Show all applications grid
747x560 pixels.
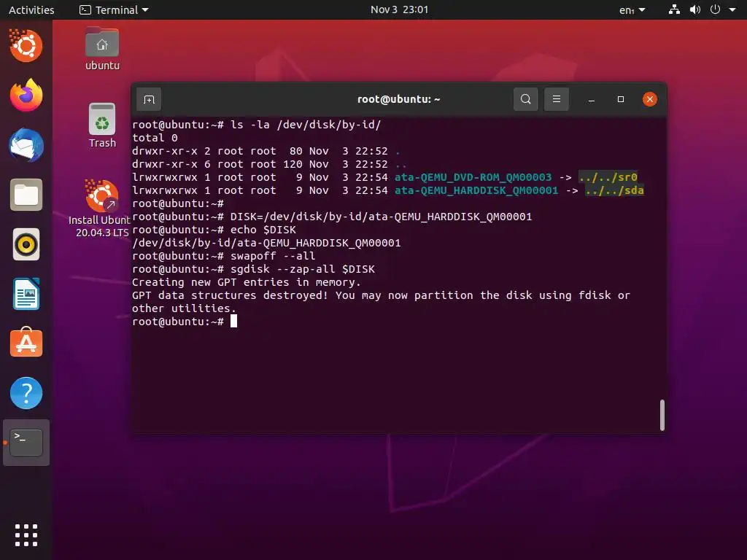point(26,534)
